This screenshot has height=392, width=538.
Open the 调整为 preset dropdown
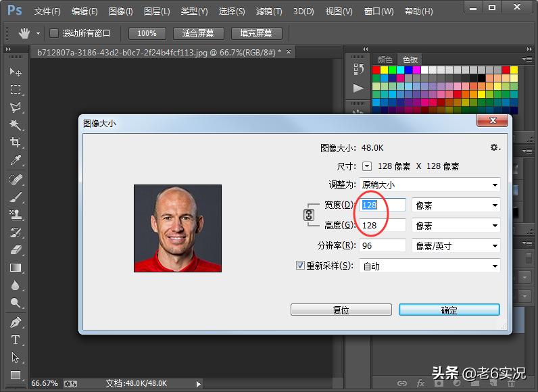point(429,185)
